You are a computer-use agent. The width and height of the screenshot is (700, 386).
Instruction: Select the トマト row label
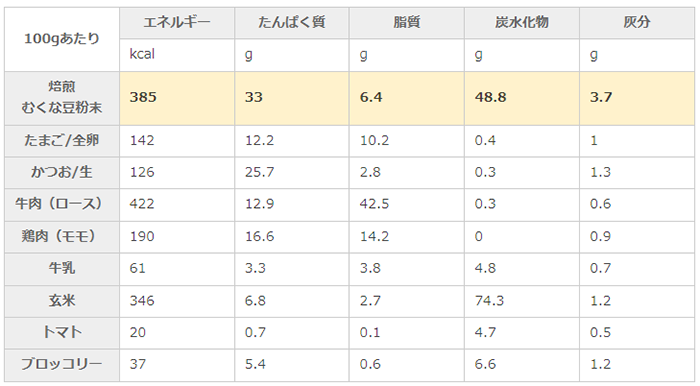[62, 332]
